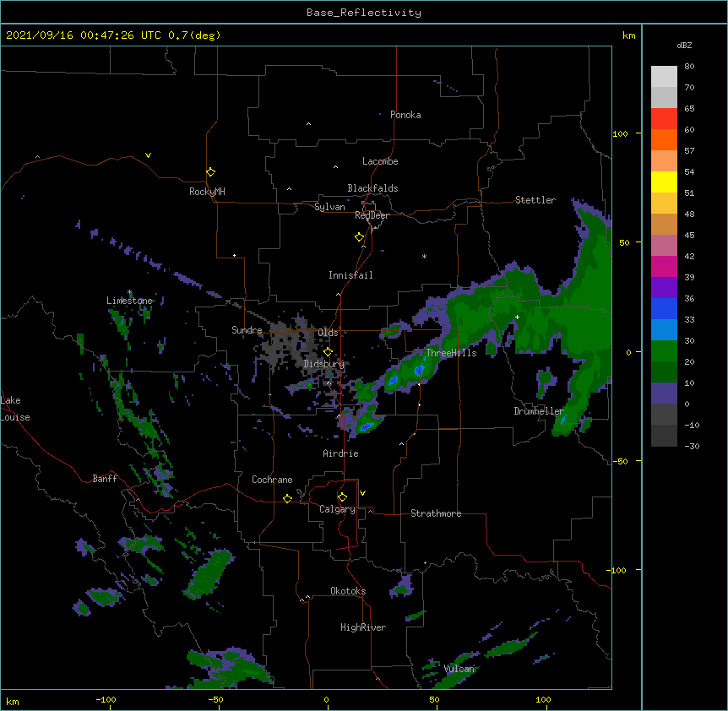Click the yellow station marker near RockyMH

(x=210, y=171)
